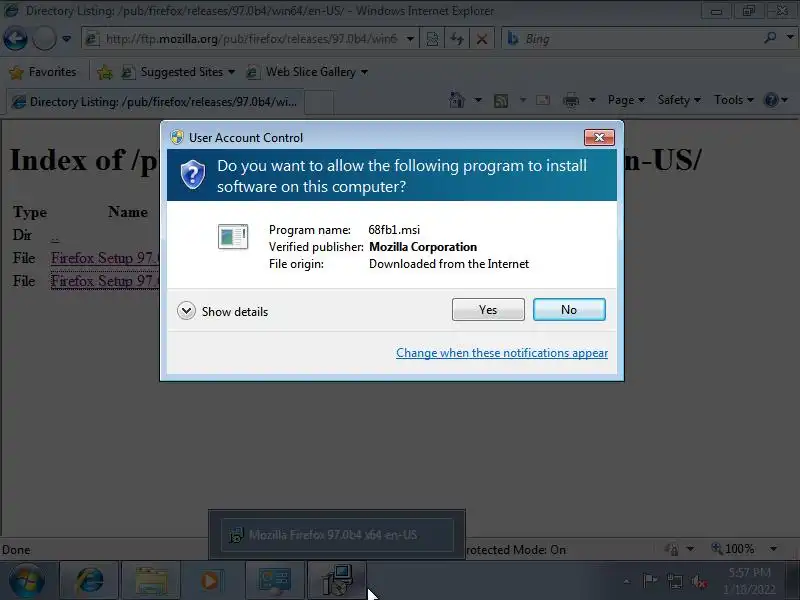Image resolution: width=800 pixels, height=600 pixels.
Task: Click the Type column header
Action: (30, 212)
